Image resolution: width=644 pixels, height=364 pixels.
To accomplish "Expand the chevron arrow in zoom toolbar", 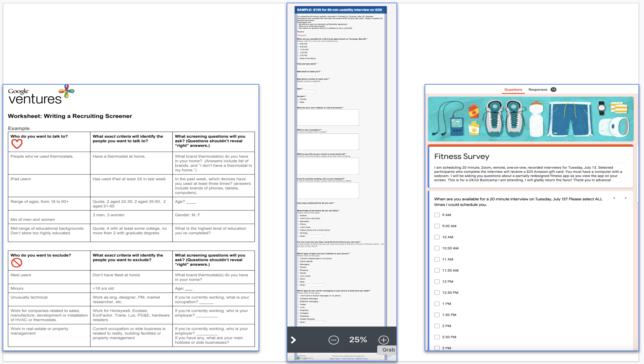I will point(293,340).
